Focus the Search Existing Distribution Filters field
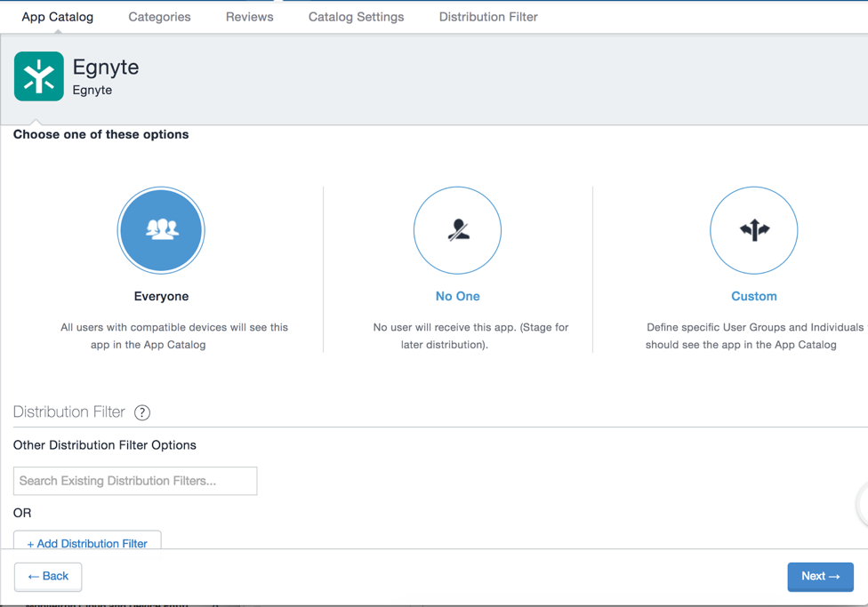The height and width of the screenshot is (607, 868). tap(135, 481)
